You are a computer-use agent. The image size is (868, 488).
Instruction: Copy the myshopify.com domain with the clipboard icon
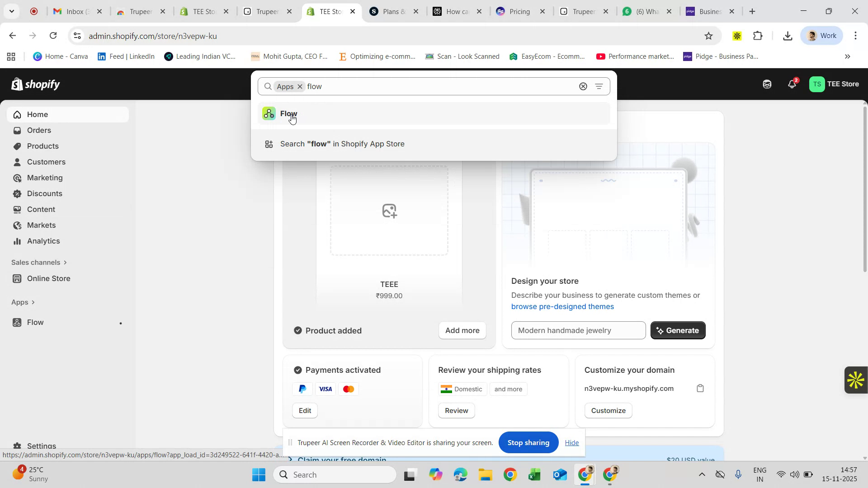pos(700,388)
